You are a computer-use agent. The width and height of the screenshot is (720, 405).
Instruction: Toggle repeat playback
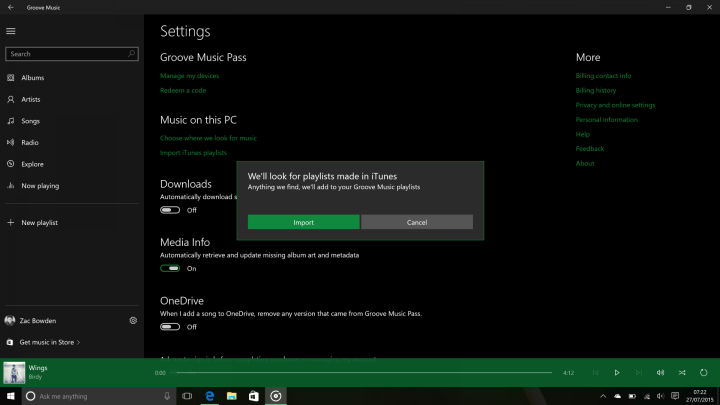pyautogui.click(x=703, y=372)
